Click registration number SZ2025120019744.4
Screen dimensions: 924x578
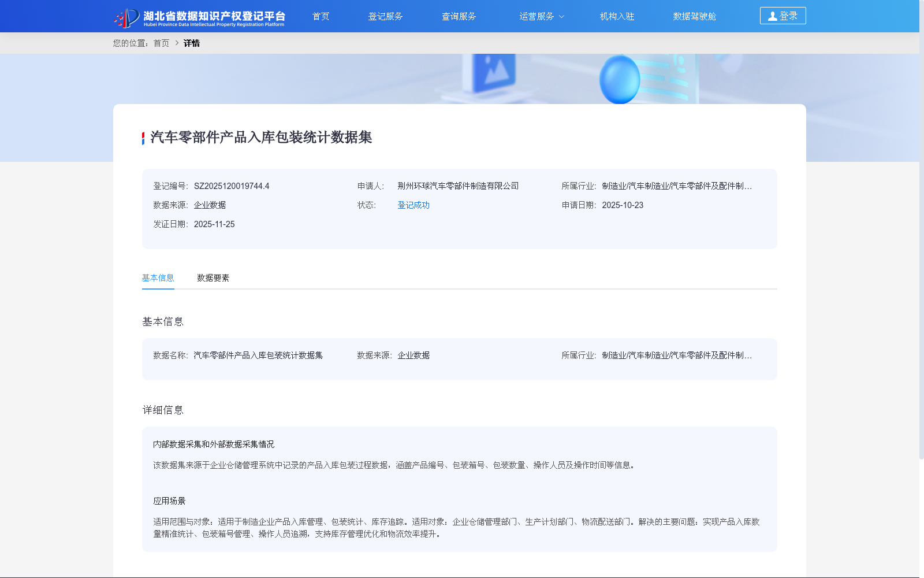click(x=230, y=186)
